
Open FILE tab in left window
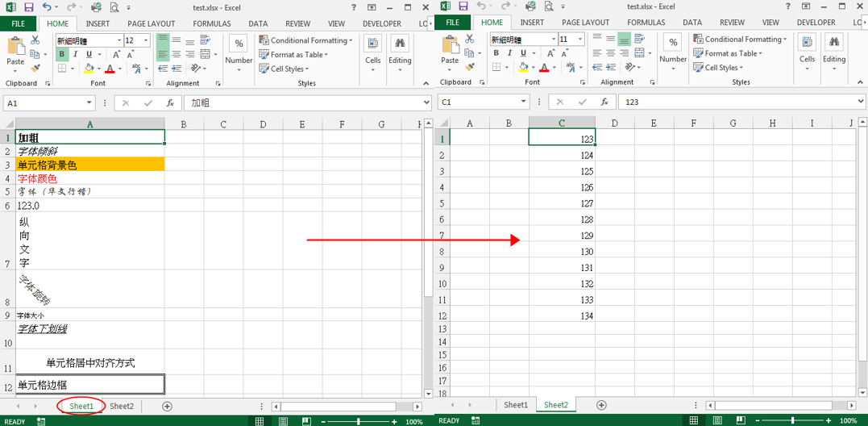pos(19,24)
